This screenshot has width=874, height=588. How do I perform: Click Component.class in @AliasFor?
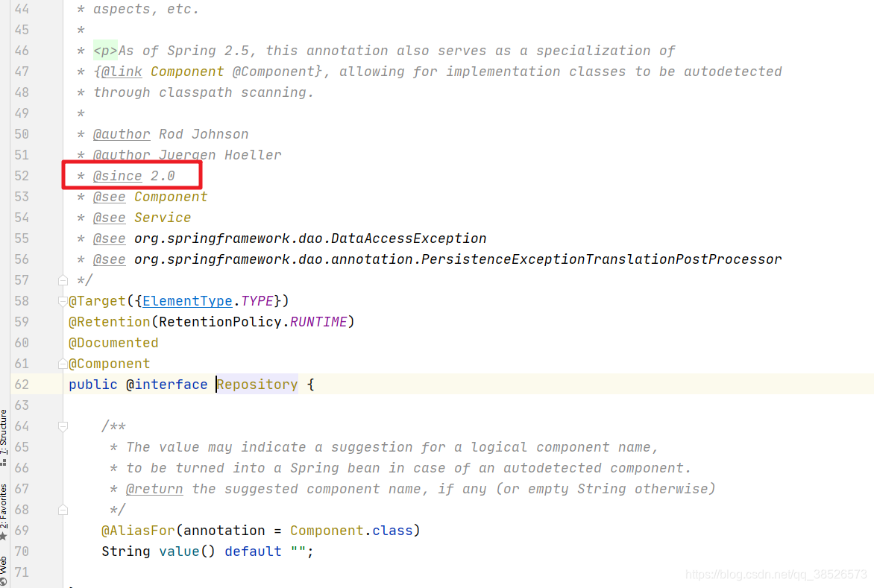pyautogui.click(x=351, y=531)
